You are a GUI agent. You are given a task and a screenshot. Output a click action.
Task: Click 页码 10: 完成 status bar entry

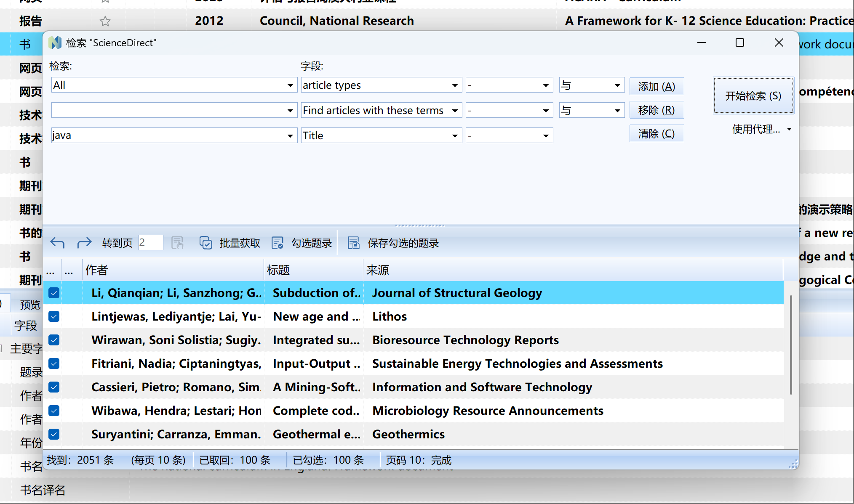pyautogui.click(x=419, y=460)
